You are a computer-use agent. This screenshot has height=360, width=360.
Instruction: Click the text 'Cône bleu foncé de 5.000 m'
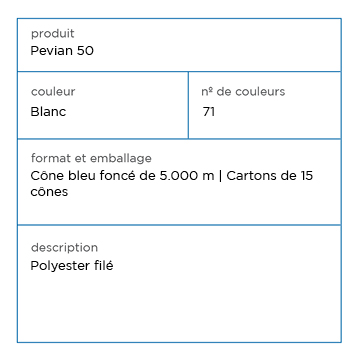pos(122,176)
